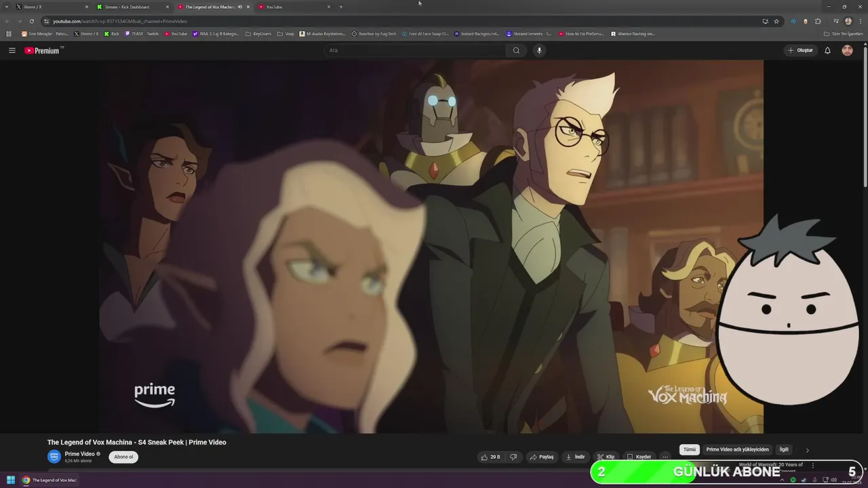The height and width of the screenshot is (488, 868).
Task: Click the İndir download button
Action: pos(575,457)
